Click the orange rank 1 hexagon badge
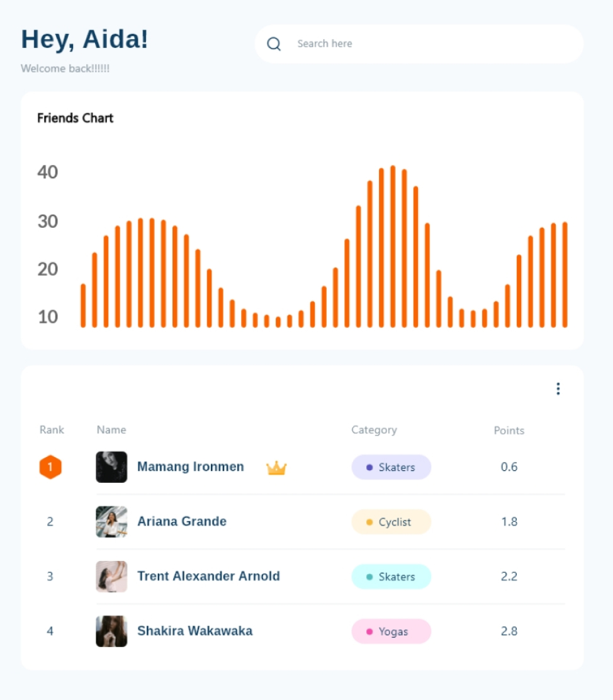Screen dimensions: 613x700 click(50, 467)
